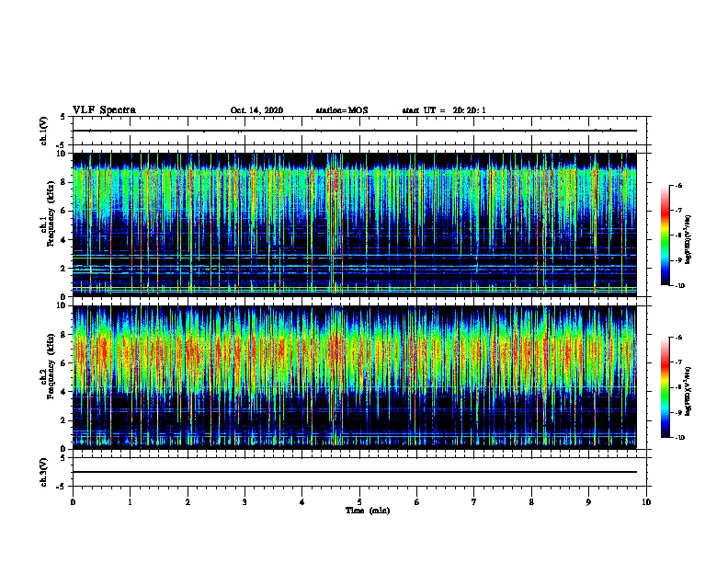The image size is (728, 563).
Task: Click time axis tick label "0"
Action: pyautogui.click(x=73, y=502)
